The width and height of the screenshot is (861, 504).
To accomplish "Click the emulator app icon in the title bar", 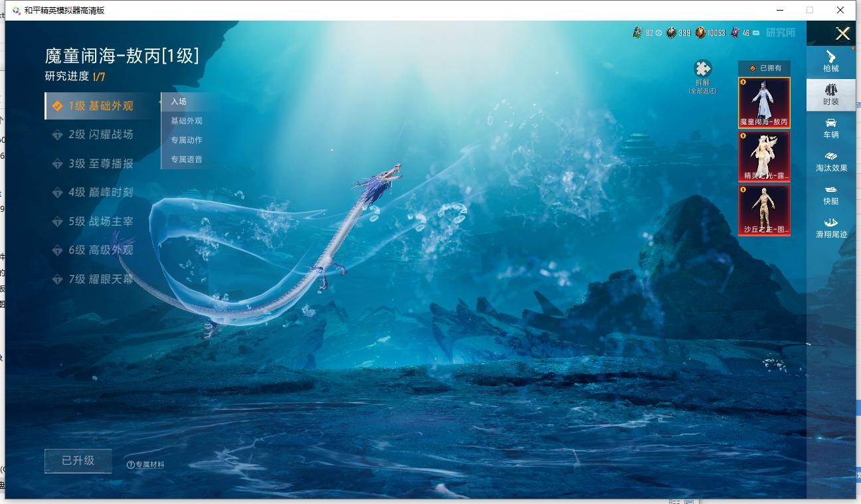I will pyautogui.click(x=16, y=10).
